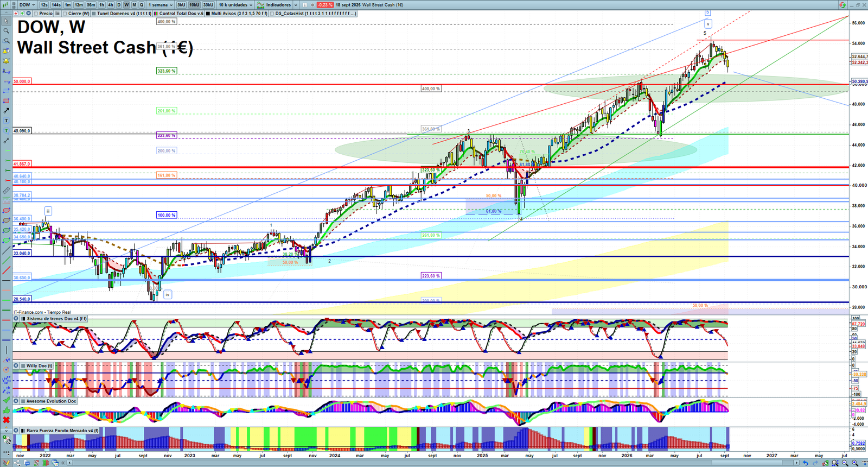Click the 10kU units button
Image resolution: width=868 pixels, height=467 pixels.
(x=194, y=5)
